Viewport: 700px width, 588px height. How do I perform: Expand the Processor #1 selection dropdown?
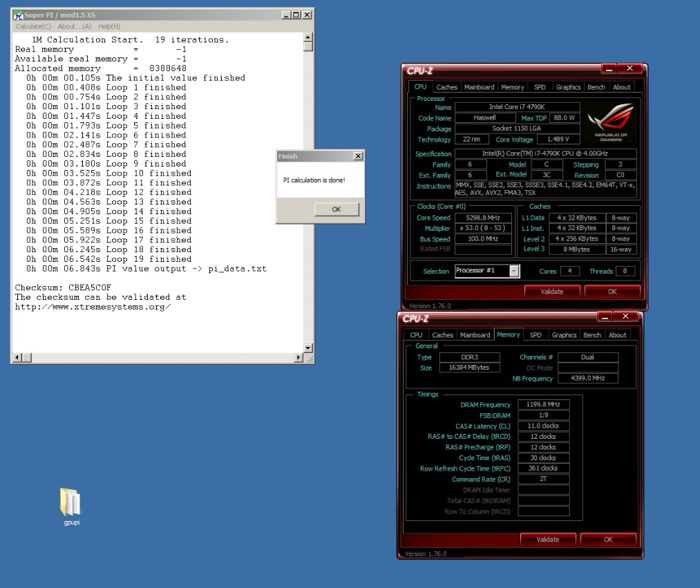pos(514,271)
